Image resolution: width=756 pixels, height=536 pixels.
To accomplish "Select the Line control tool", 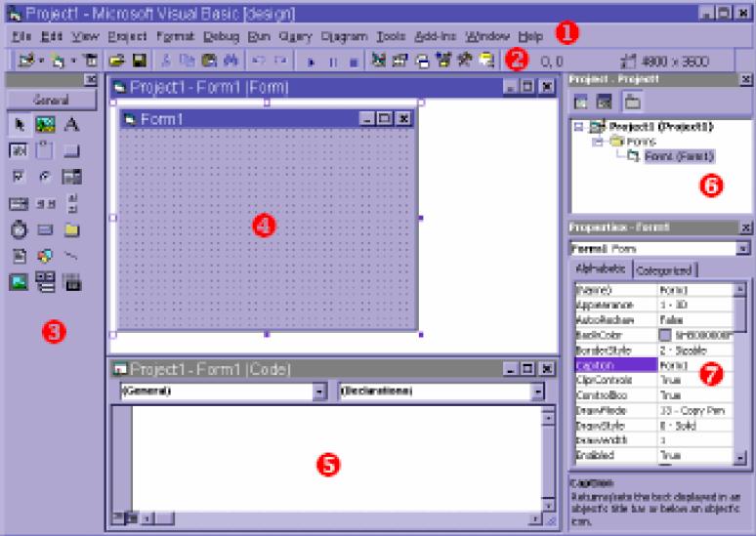I will tap(71, 256).
